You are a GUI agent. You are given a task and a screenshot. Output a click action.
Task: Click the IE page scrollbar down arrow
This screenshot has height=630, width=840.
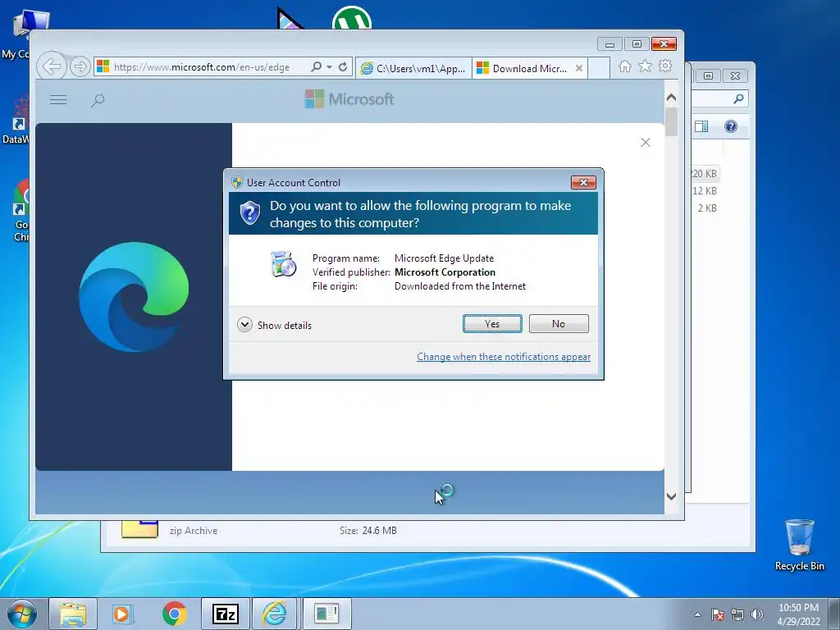pyautogui.click(x=671, y=496)
